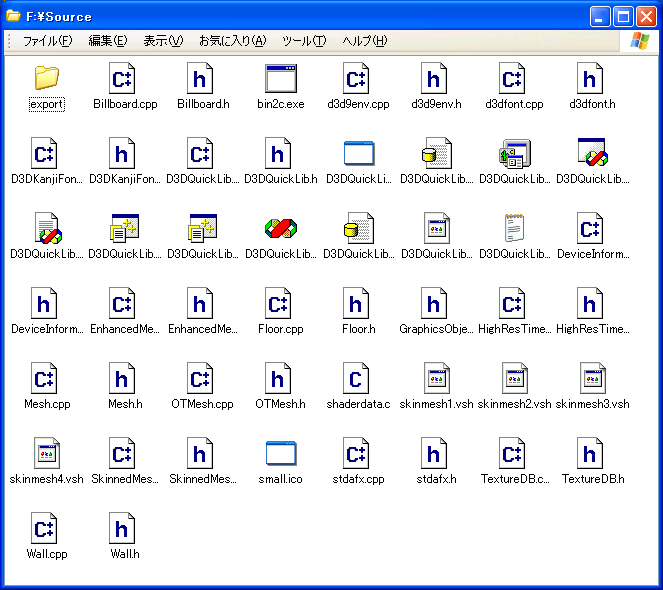Open the ツール(T) tools menu
The image size is (663, 590).
point(304,41)
